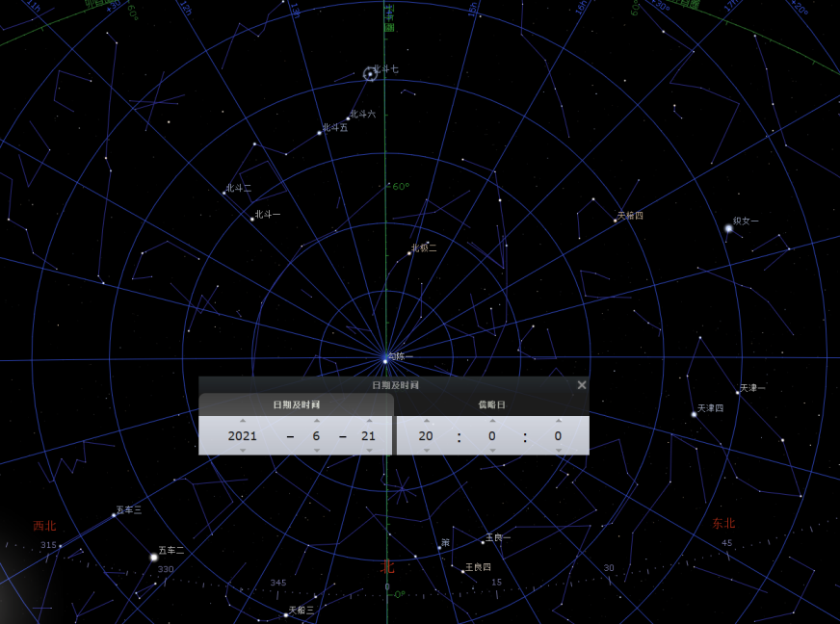This screenshot has height=624, width=840.
Task: Select the star 五车二
Action: (x=153, y=557)
